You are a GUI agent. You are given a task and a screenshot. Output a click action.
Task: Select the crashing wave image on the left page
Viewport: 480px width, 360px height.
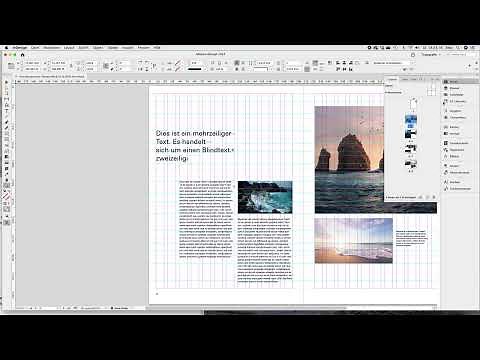click(x=265, y=197)
